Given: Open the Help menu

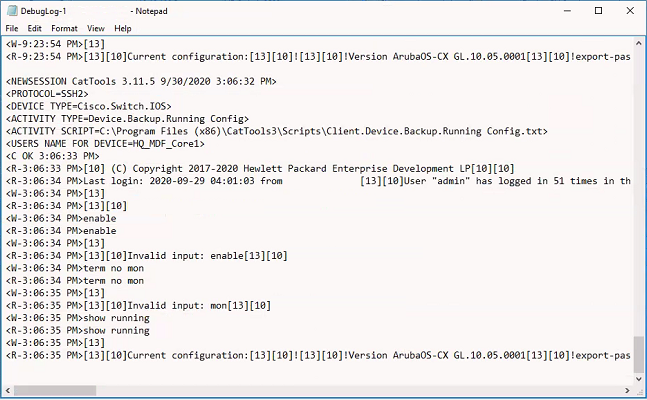Looking at the screenshot, I should coord(123,28).
